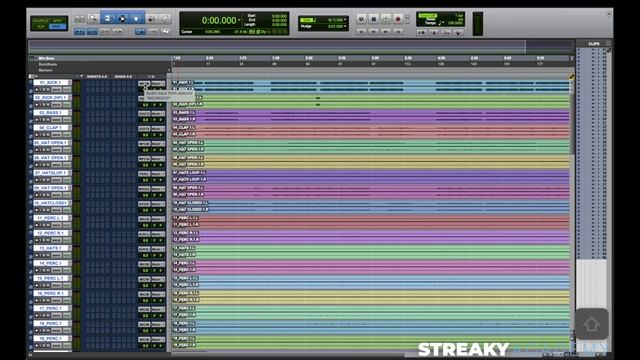
Task: Click the Tempo value field
Action: (x=456, y=23)
